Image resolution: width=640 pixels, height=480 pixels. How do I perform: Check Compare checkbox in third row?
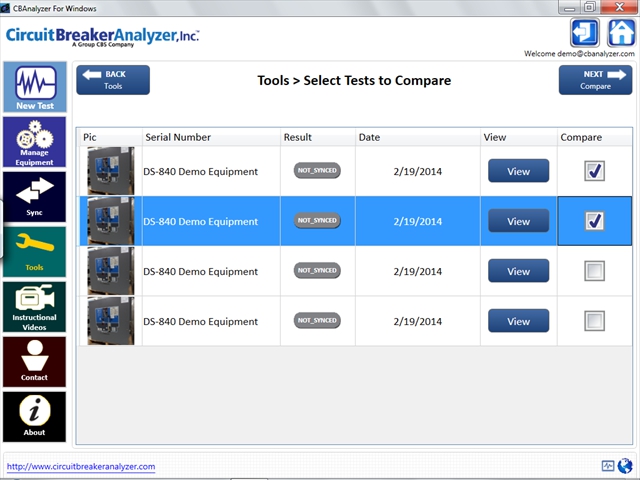[594, 271]
